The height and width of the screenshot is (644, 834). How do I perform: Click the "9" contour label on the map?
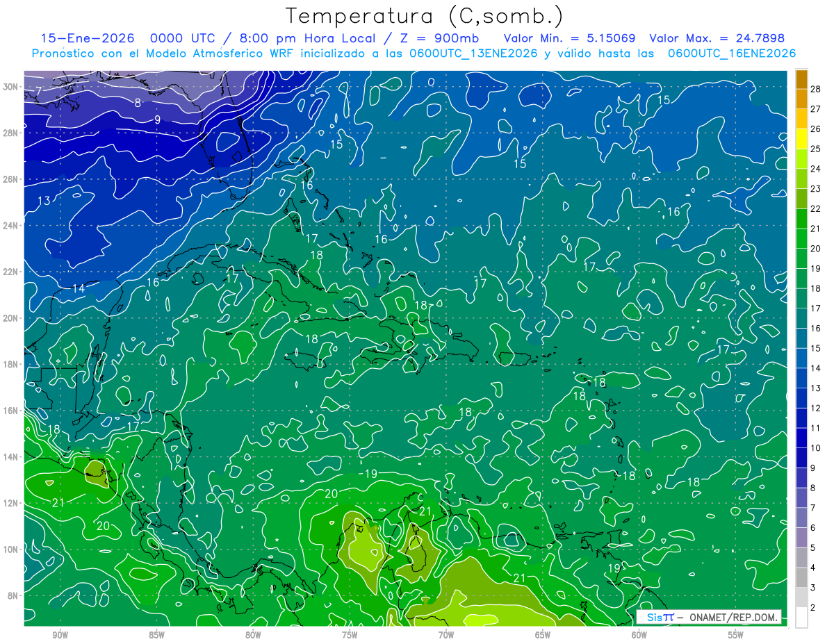click(157, 119)
